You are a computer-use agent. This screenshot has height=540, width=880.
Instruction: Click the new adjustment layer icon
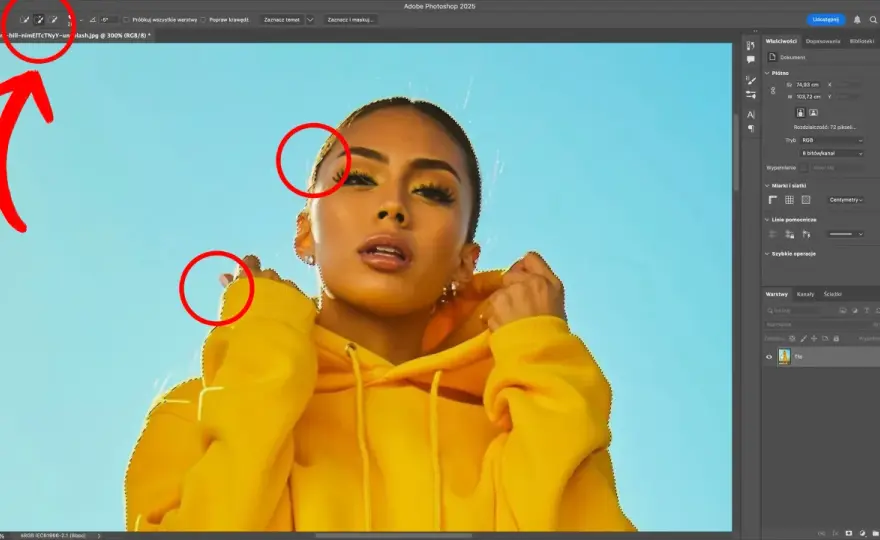click(863, 533)
